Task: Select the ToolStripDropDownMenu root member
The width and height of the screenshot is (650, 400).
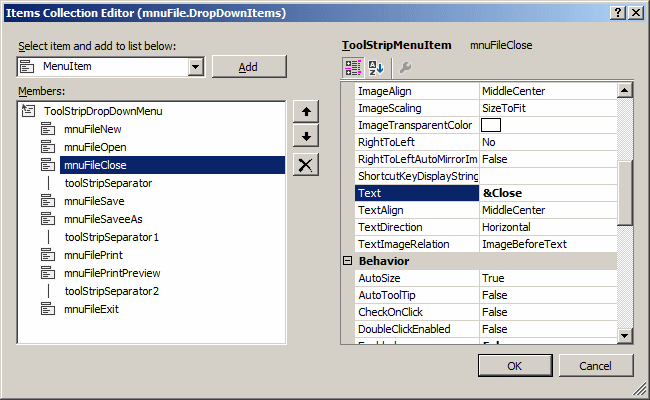Action: click(x=103, y=111)
